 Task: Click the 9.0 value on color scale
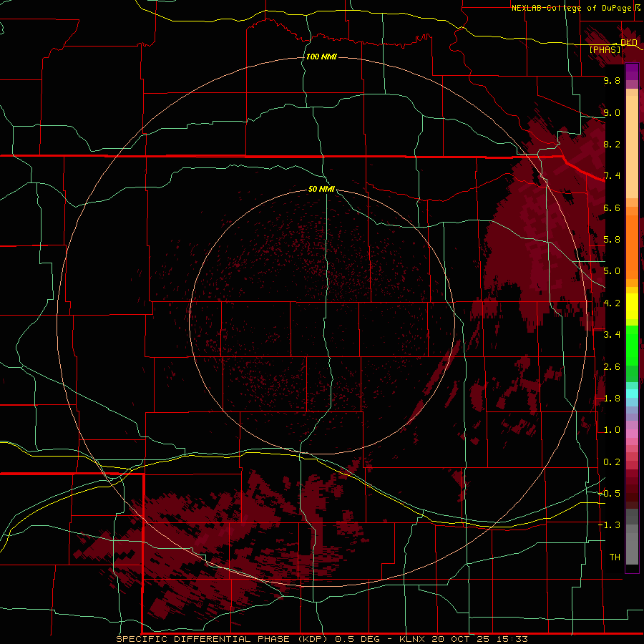[612, 112]
